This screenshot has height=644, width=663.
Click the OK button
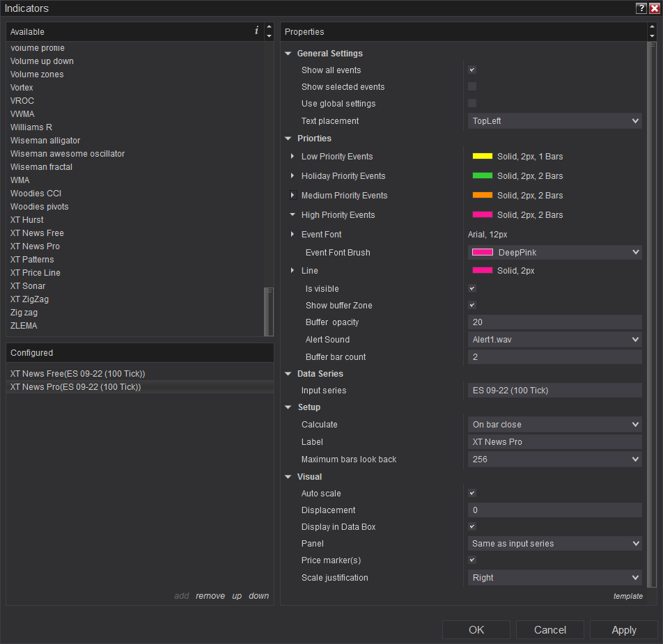(476, 629)
